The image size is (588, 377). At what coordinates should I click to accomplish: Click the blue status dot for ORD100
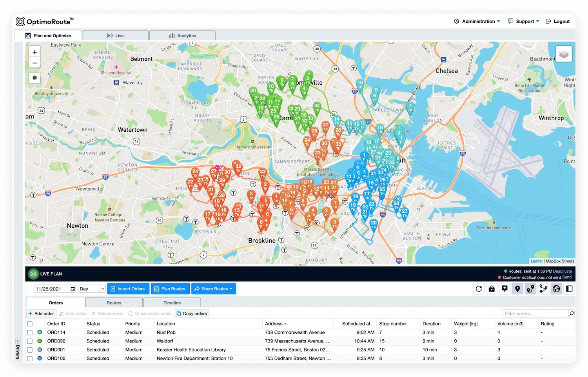40,358
